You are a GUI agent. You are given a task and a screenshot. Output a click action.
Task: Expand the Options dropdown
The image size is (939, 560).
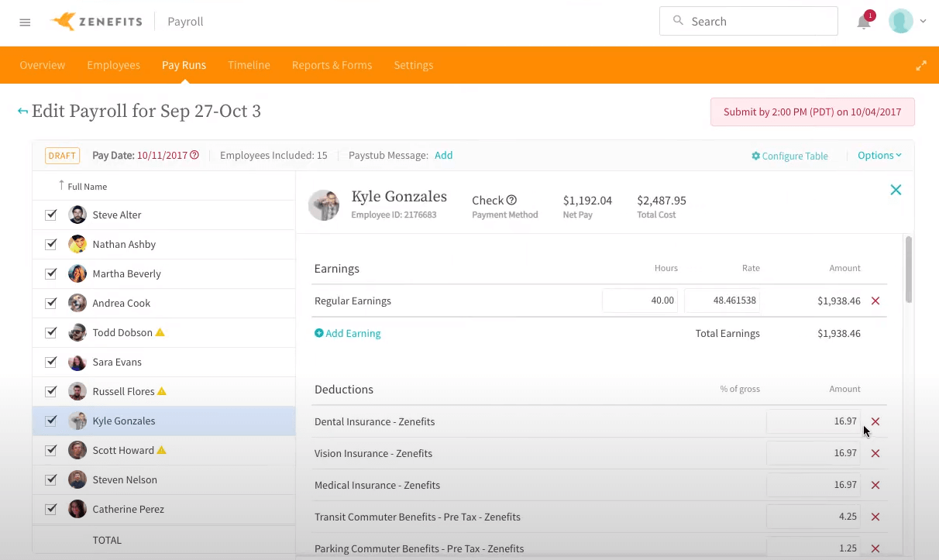[879, 156]
